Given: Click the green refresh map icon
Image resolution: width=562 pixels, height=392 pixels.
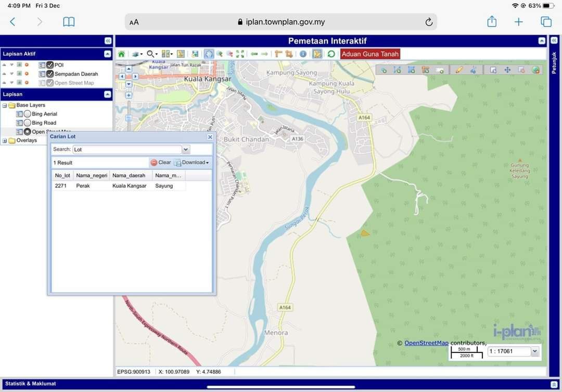Looking at the screenshot, I should [331, 54].
